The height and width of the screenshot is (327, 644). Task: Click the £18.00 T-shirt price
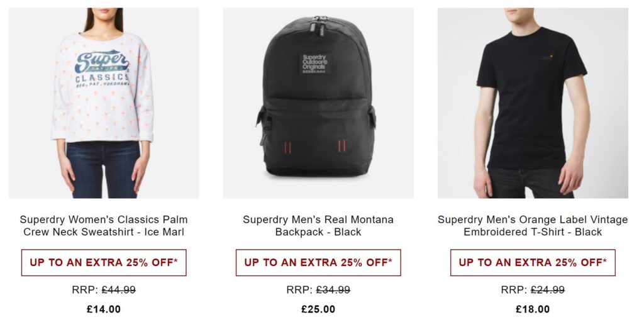(x=532, y=309)
